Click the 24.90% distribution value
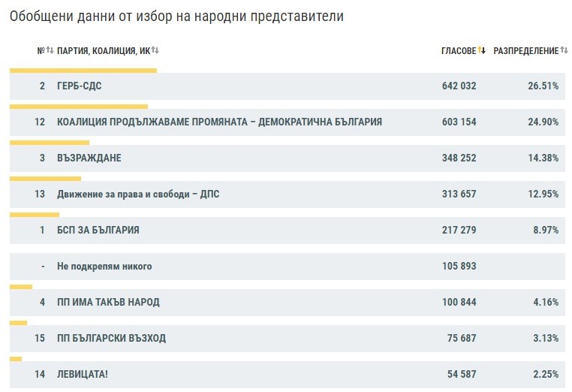Screen dimensions: 572x392 (543, 122)
